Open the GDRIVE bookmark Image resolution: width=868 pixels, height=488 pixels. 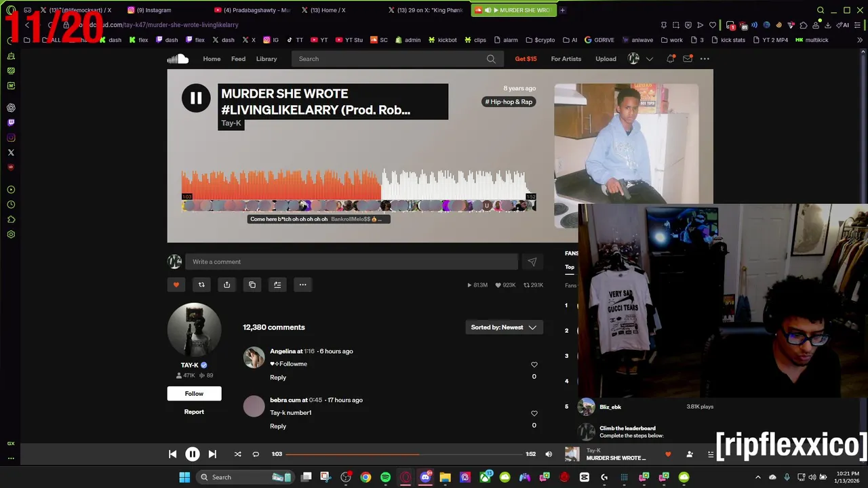click(599, 40)
